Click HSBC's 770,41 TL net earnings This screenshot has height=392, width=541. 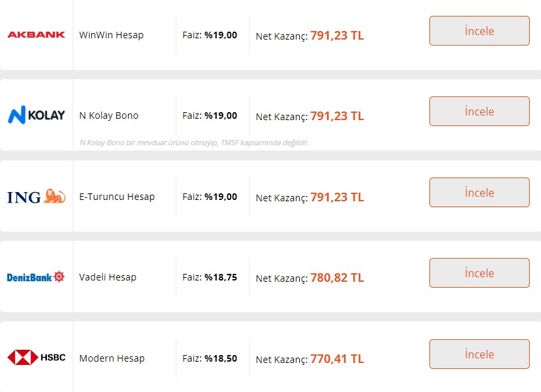337,359
